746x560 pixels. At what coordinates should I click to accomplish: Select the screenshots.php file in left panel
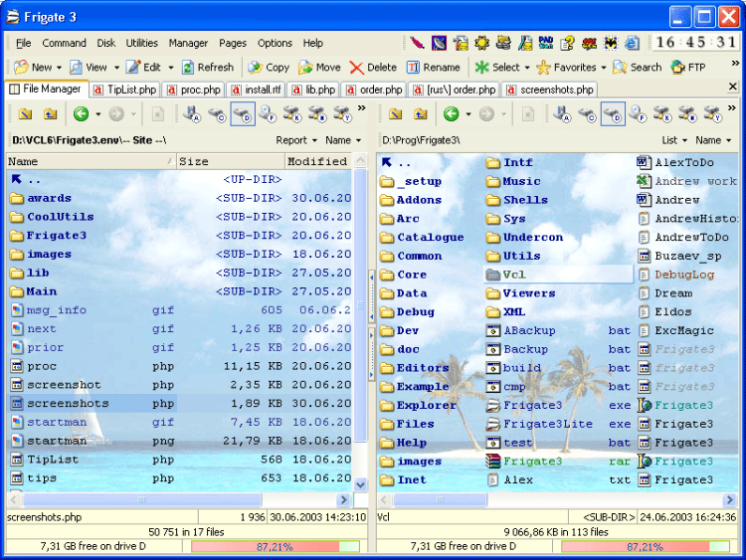pos(68,404)
